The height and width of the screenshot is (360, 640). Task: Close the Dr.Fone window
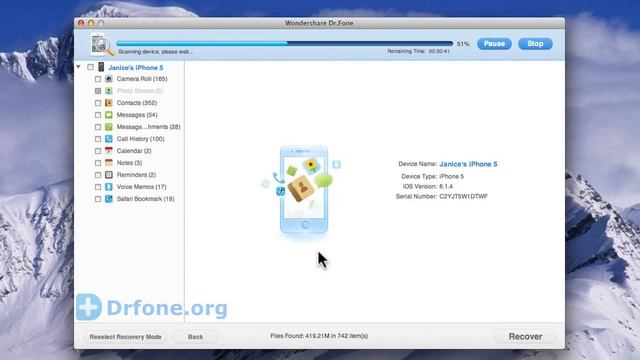click(81, 23)
